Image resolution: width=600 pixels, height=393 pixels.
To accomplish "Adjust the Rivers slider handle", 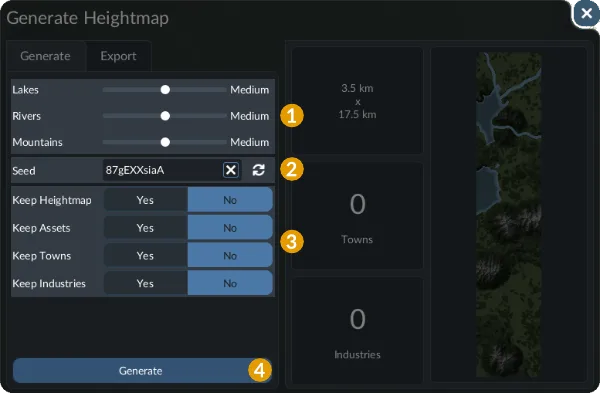I will (165, 116).
